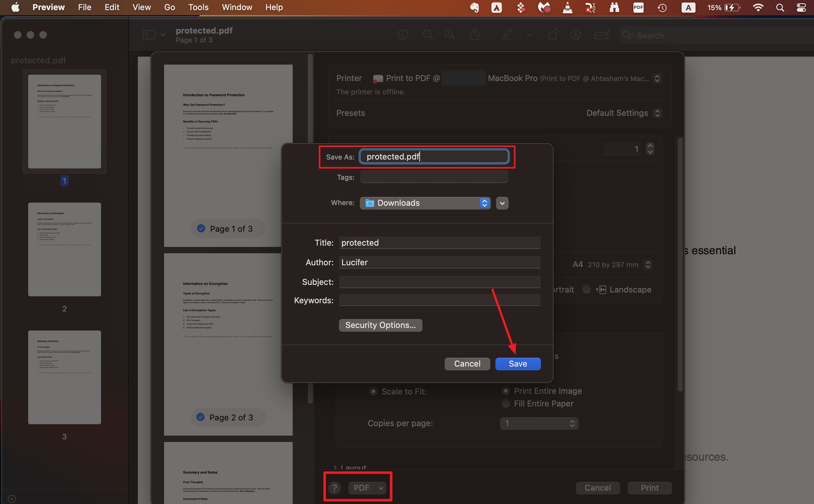Image resolution: width=814 pixels, height=504 pixels.
Task: Zoom in with the plus magnifier
Action: 450,35
